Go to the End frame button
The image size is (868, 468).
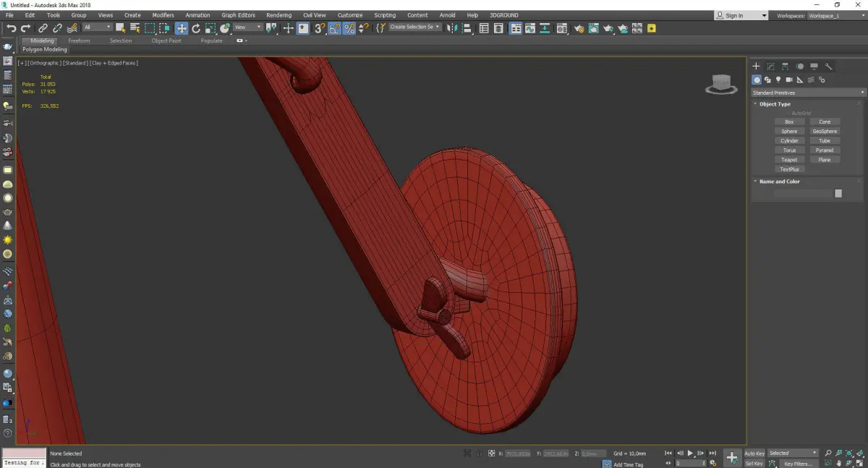click(x=712, y=453)
